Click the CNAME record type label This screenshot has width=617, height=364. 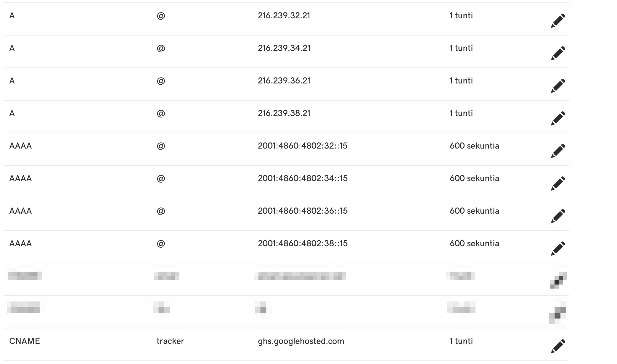click(x=25, y=341)
